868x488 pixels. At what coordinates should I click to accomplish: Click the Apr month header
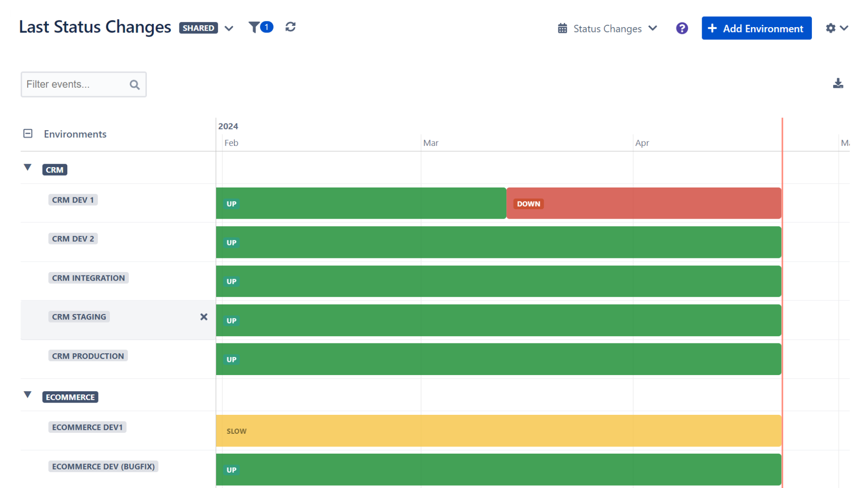pos(642,143)
